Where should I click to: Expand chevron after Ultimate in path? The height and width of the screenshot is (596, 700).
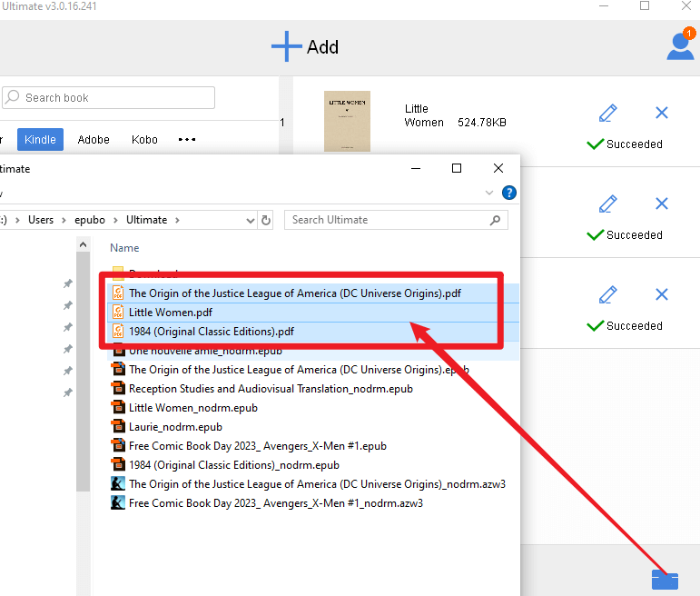[177, 220]
